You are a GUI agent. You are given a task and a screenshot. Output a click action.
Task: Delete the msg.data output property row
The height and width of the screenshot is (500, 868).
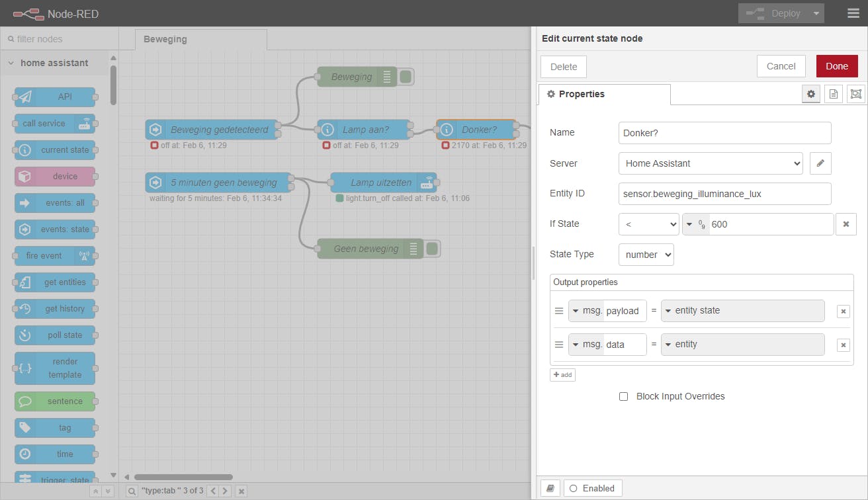coord(843,345)
